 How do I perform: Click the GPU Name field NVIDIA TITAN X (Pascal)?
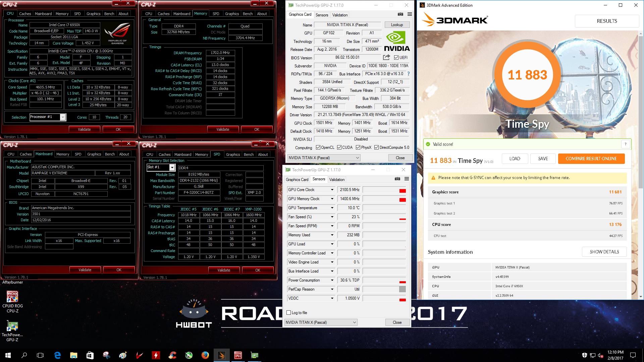pyautogui.click(x=347, y=25)
